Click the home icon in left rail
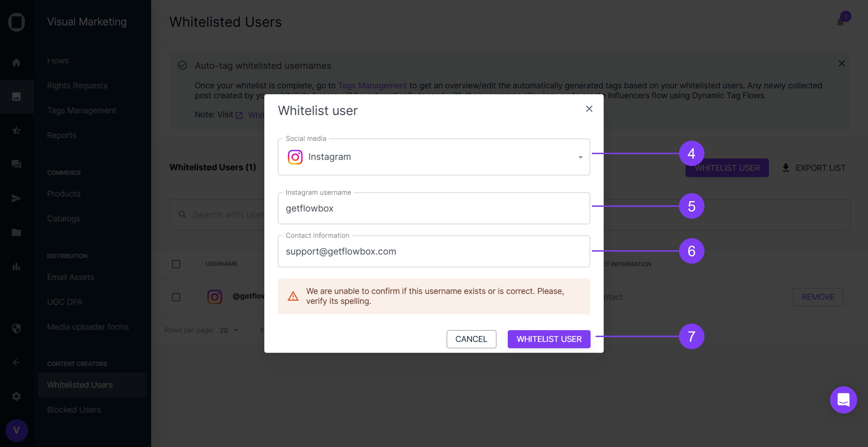The height and width of the screenshot is (447, 868). [16, 63]
